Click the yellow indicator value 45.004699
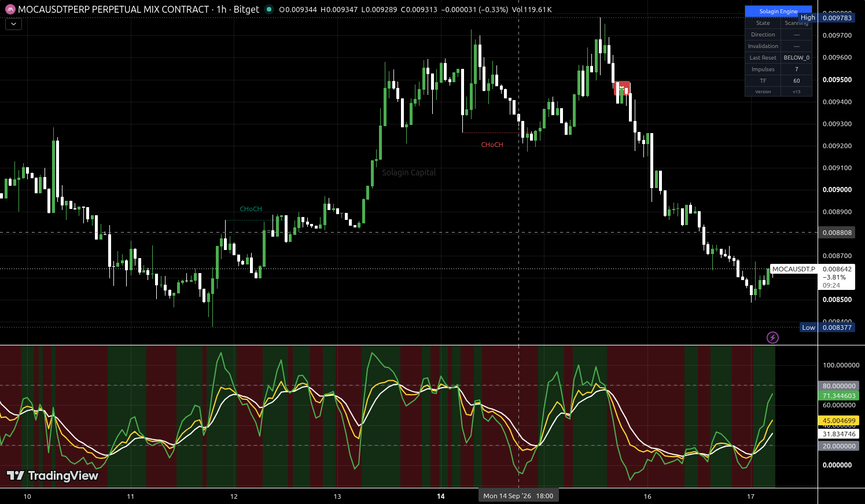Image resolution: width=865 pixels, height=504 pixels. [x=838, y=421]
